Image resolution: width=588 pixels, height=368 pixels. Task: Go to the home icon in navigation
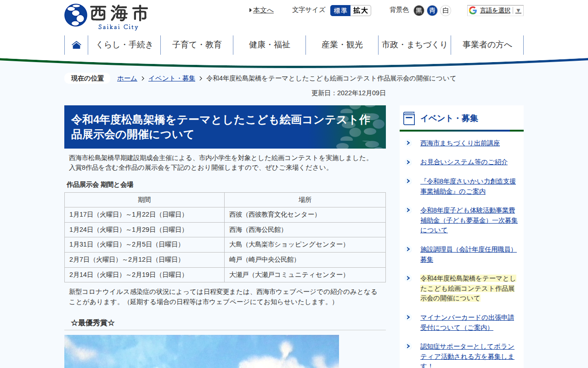76,45
